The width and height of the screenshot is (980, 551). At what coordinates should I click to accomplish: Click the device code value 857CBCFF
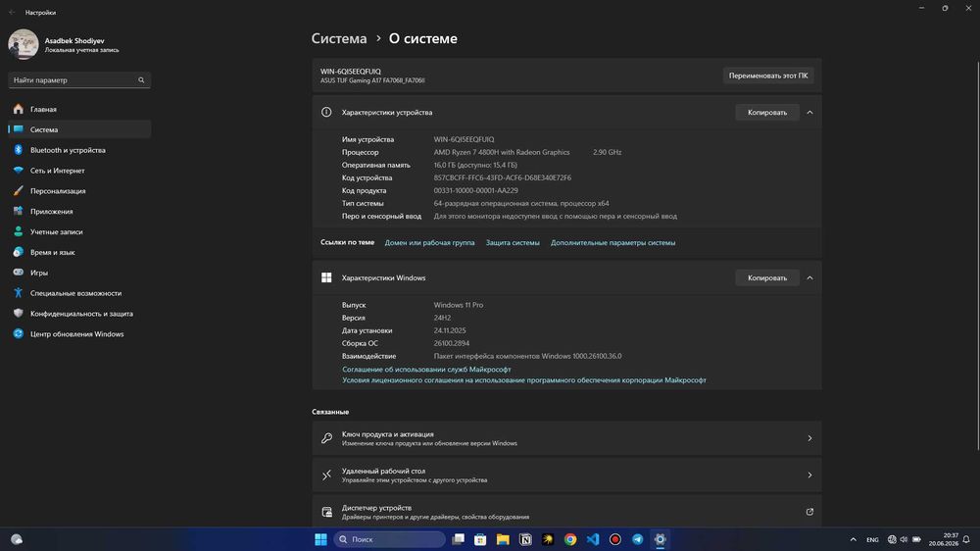click(x=503, y=177)
